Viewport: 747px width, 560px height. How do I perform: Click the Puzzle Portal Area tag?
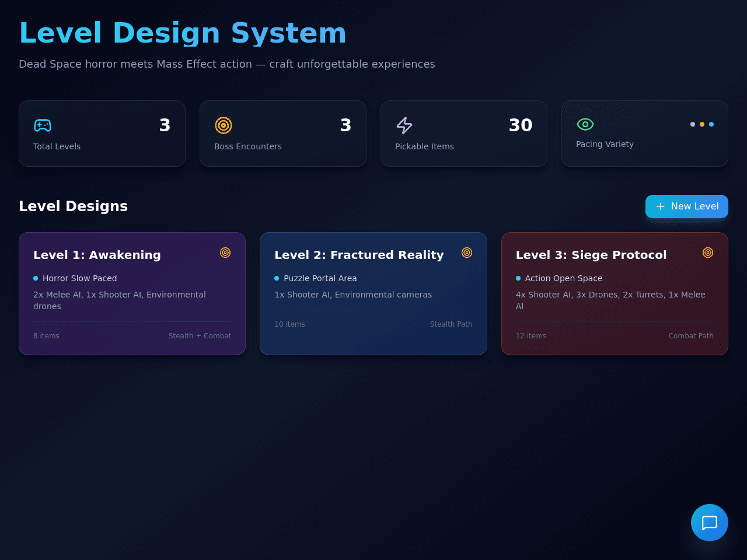pyautogui.click(x=320, y=278)
